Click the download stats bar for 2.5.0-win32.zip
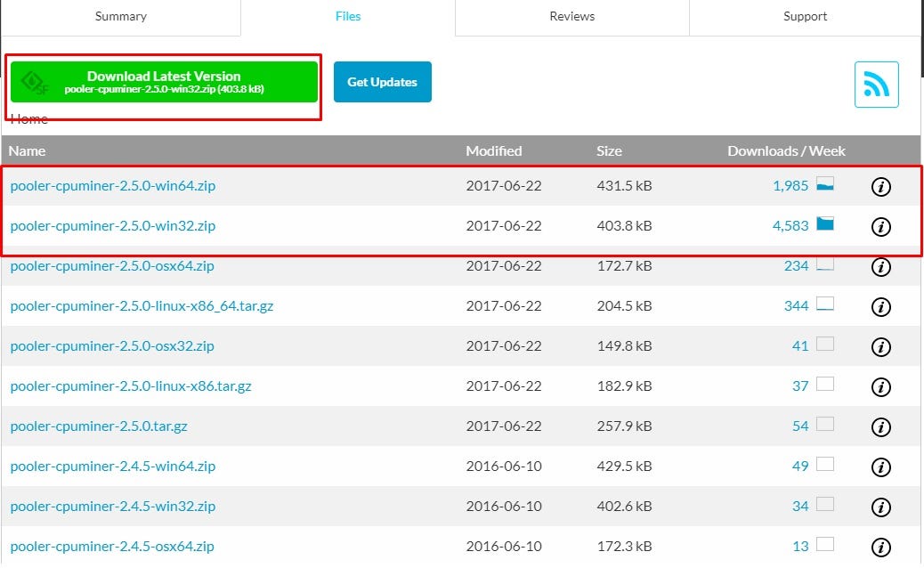This screenshot has height=568, width=924. click(x=825, y=223)
